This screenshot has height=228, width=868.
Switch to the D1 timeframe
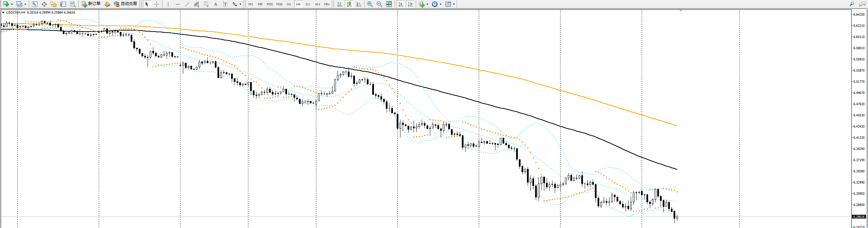click(x=308, y=4)
